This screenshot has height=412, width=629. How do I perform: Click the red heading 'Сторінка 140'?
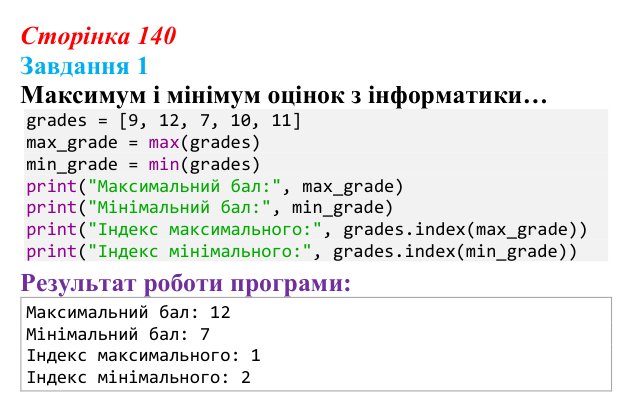coord(98,36)
